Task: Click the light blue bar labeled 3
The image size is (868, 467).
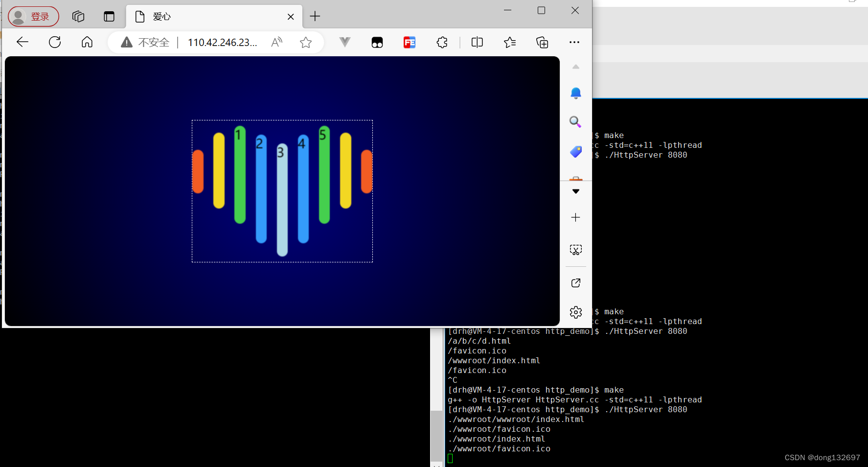Action: tap(282, 200)
